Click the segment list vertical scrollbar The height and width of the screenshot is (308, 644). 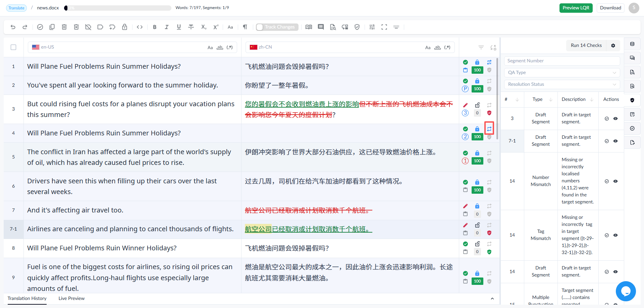click(497, 98)
